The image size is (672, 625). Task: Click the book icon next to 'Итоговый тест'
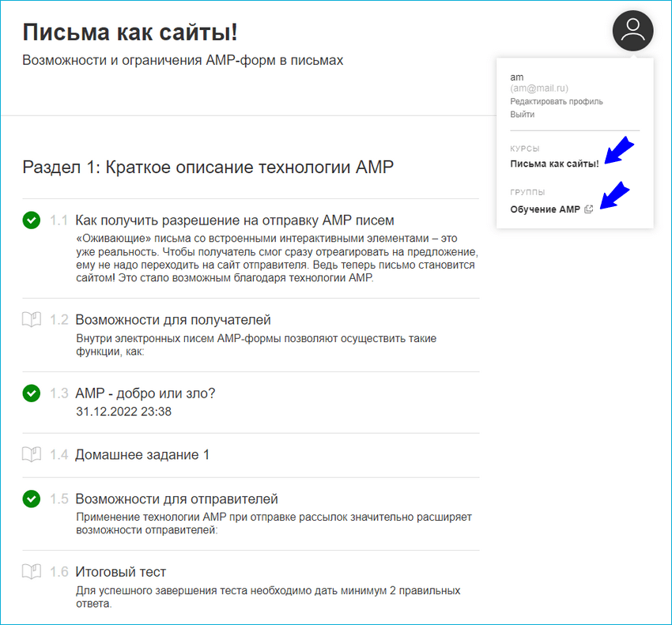tap(32, 572)
